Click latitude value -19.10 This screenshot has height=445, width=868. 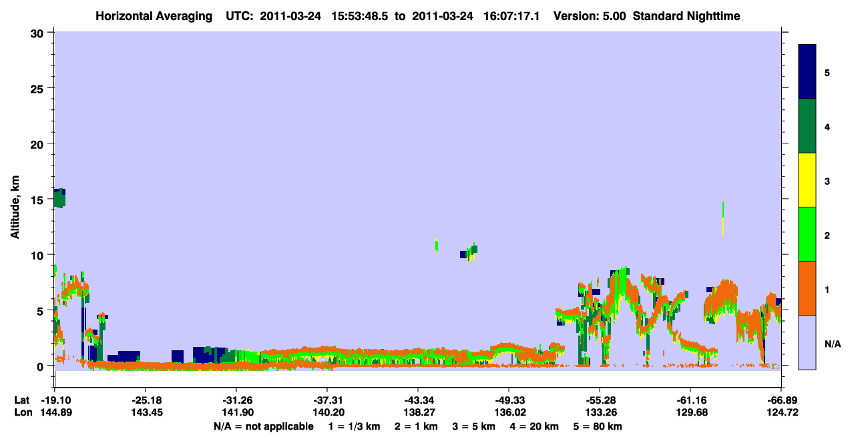[55, 400]
